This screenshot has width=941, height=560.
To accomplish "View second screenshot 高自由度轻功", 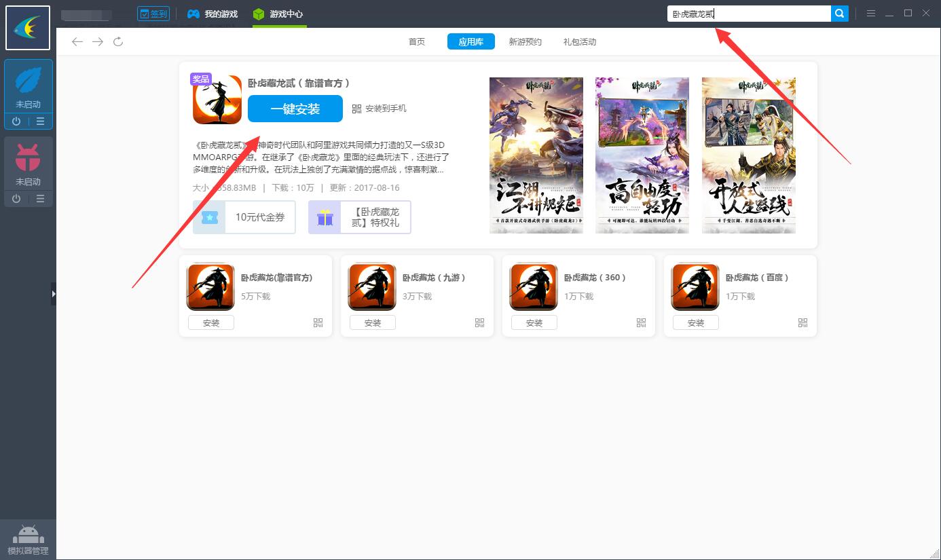I will pos(642,155).
